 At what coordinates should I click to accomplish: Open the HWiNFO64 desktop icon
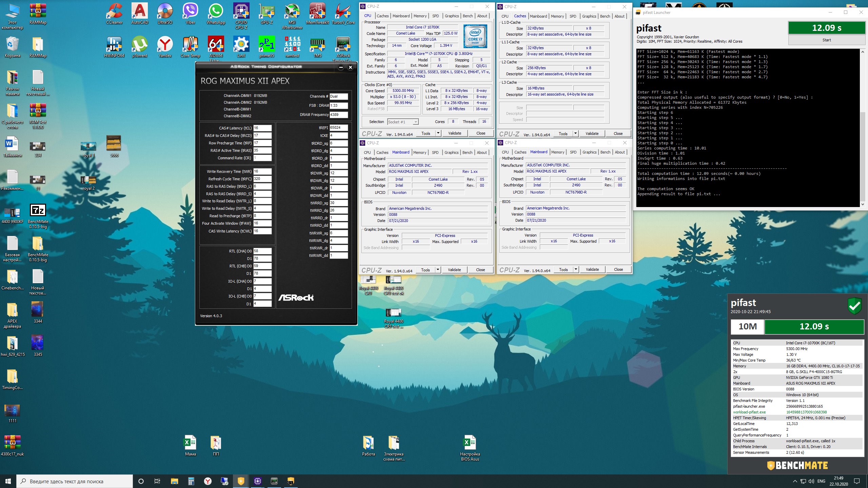click(114, 47)
